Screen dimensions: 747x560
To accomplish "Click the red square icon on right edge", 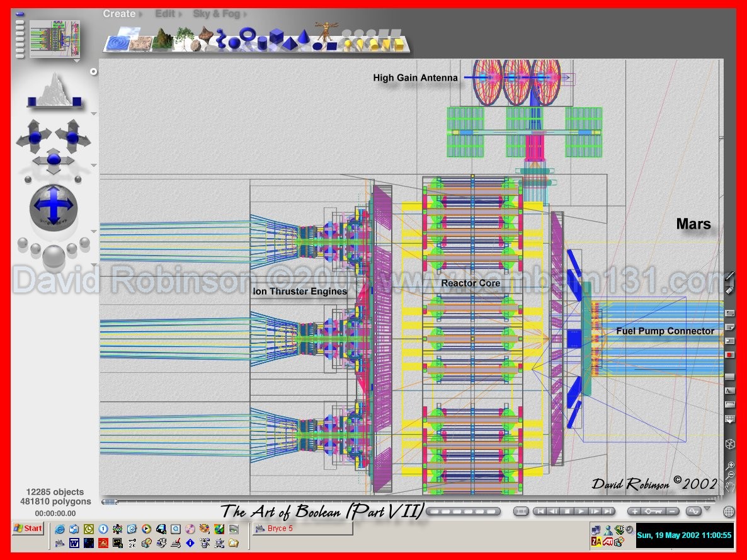I will 729,355.
